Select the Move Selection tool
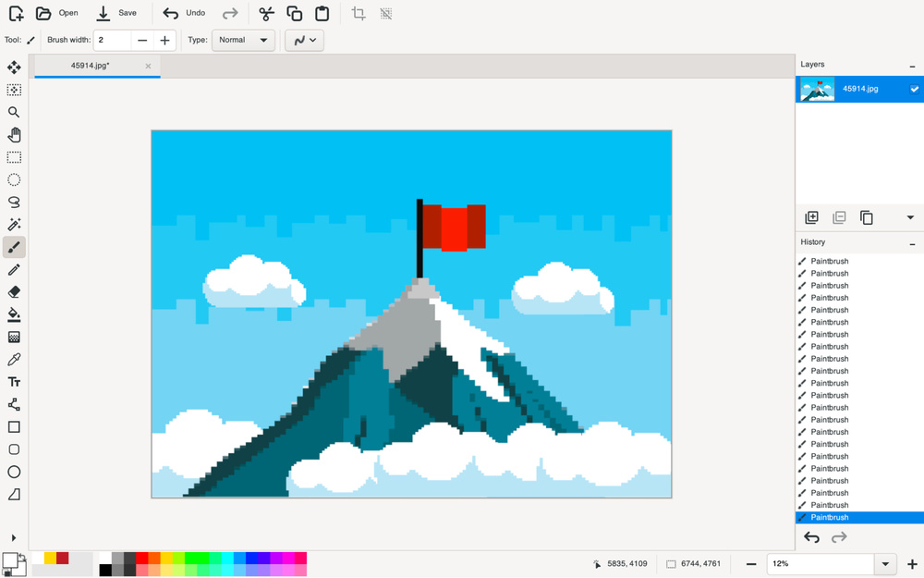Viewport: 924px width, 578px height. (14, 90)
